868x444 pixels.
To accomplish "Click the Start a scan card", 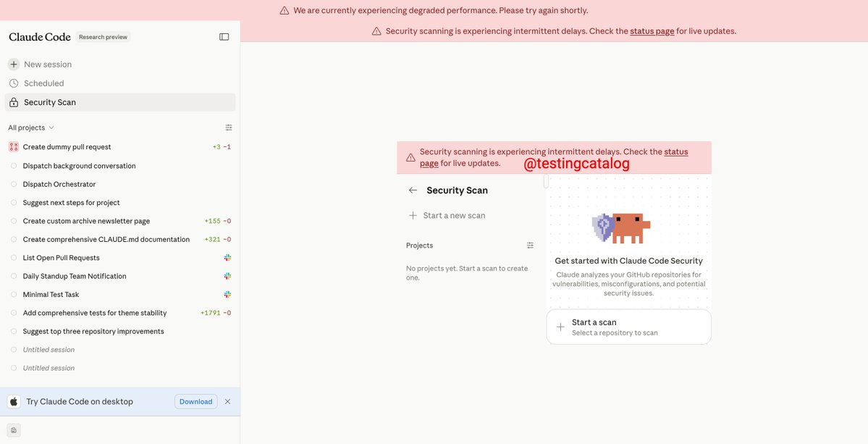I will 629,327.
